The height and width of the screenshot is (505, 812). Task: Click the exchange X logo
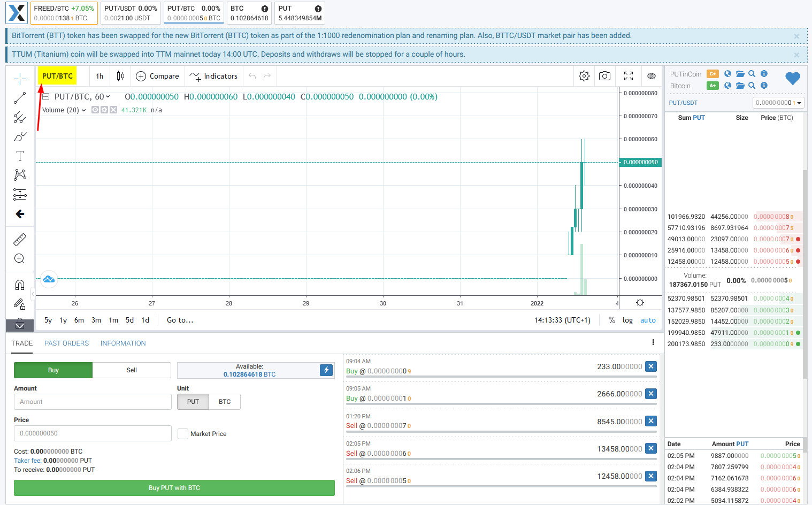[x=17, y=13]
